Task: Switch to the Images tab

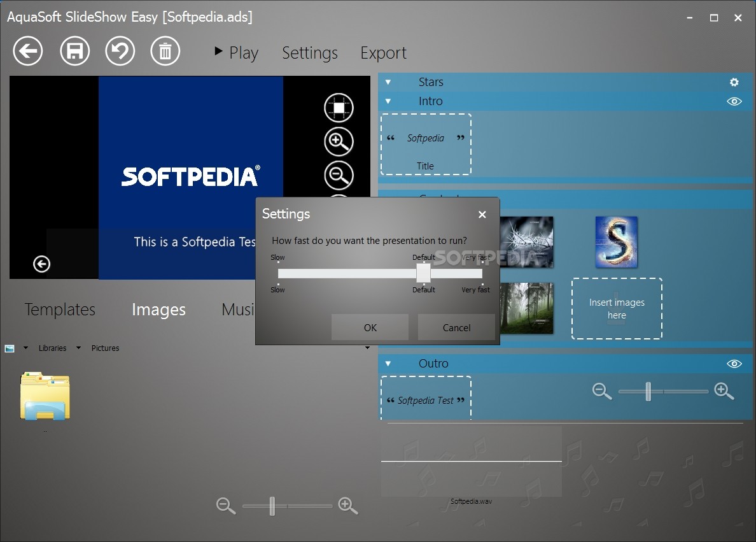Action: click(x=158, y=310)
